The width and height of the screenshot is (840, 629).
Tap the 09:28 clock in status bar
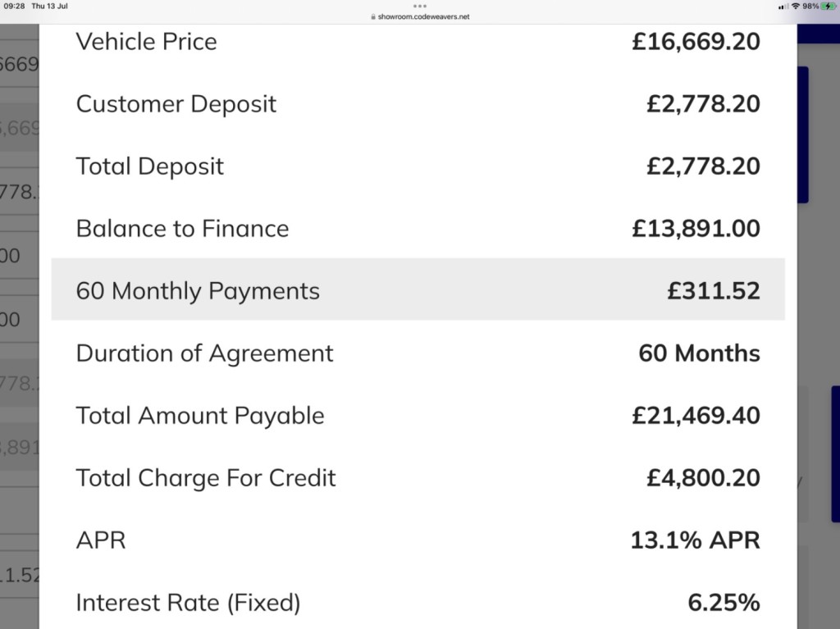coord(14,6)
